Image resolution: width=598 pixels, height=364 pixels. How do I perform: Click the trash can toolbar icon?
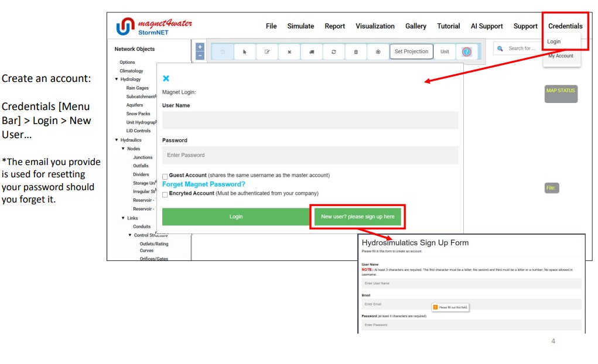356,52
